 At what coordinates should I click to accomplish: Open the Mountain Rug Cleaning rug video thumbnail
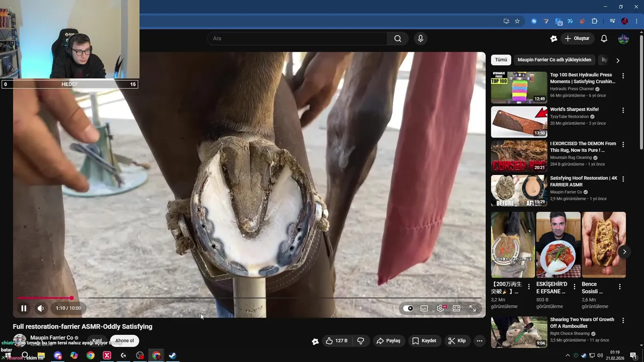click(x=519, y=156)
